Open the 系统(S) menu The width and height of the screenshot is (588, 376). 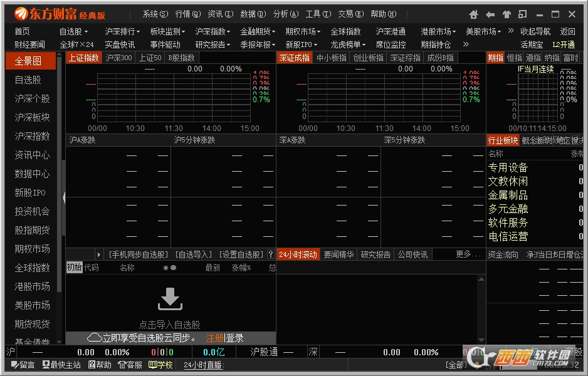pos(155,14)
